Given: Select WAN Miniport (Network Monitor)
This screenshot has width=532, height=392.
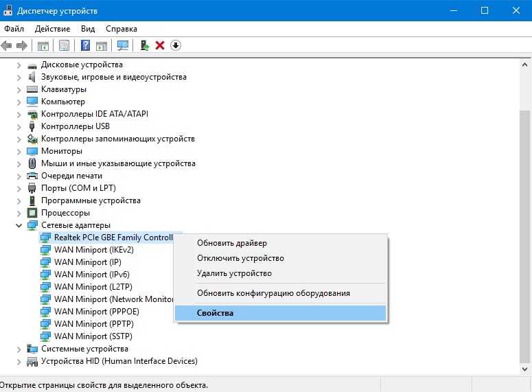Looking at the screenshot, I should [x=114, y=299].
